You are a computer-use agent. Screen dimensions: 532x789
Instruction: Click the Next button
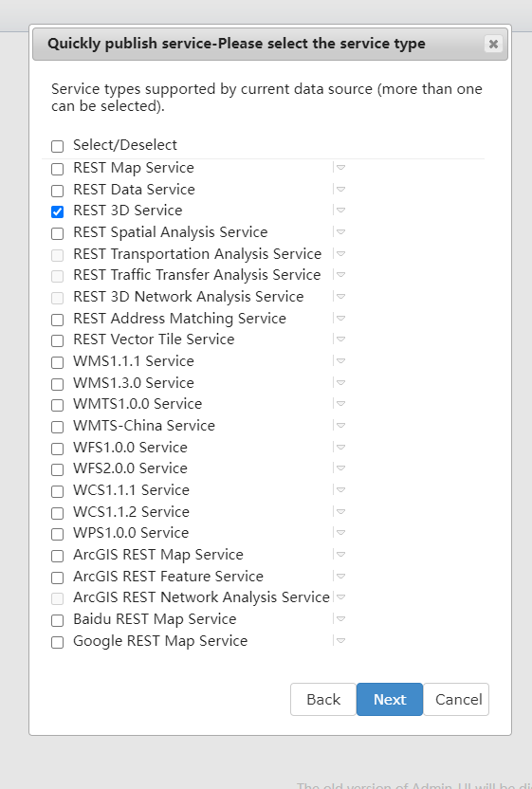click(390, 699)
